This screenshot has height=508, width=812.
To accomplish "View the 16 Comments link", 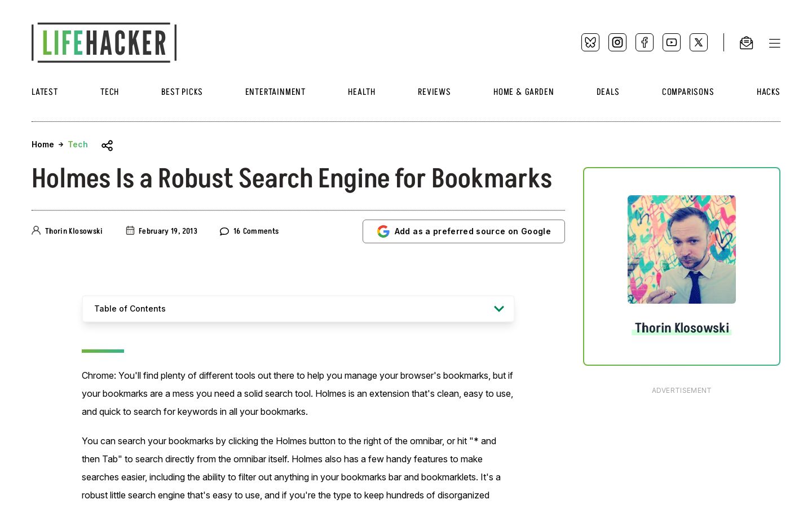I will pos(256,231).
